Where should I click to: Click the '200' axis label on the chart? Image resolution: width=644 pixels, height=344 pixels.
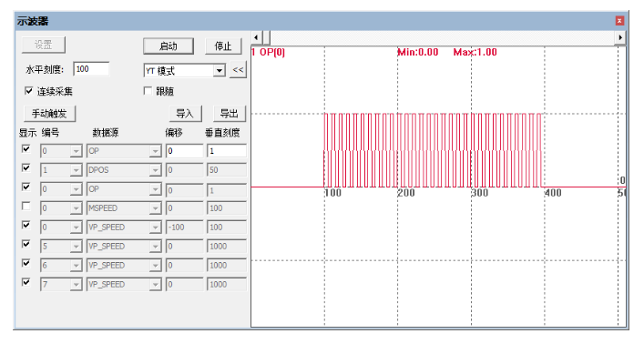tap(406, 193)
